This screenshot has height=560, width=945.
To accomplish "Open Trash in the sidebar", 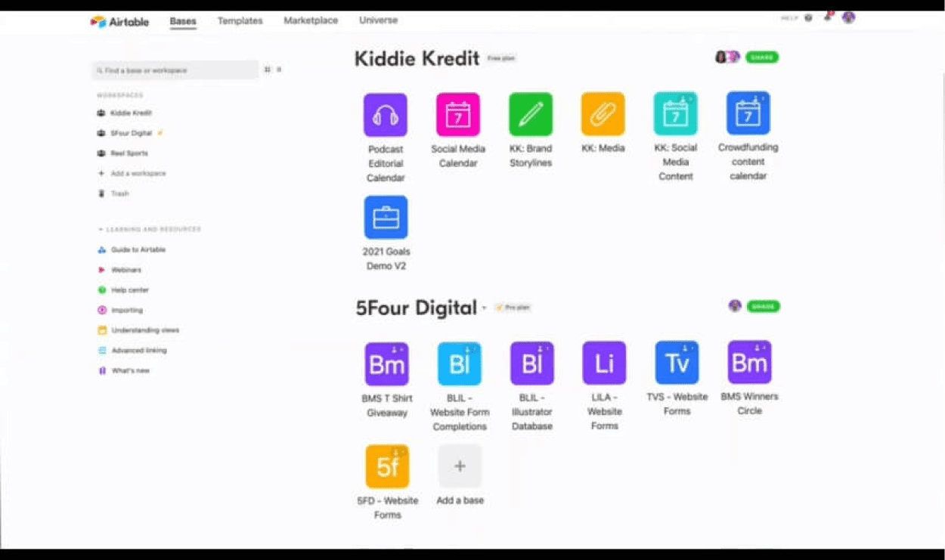I will [x=113, y=193].
